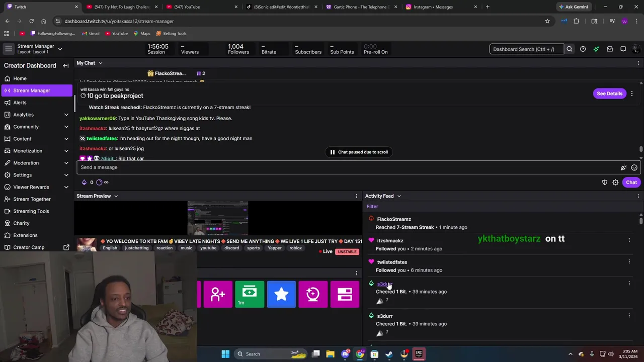Open the notifications inbox icon
The width and height of the screenshot is (644, 362).
[x=610, y=49]
